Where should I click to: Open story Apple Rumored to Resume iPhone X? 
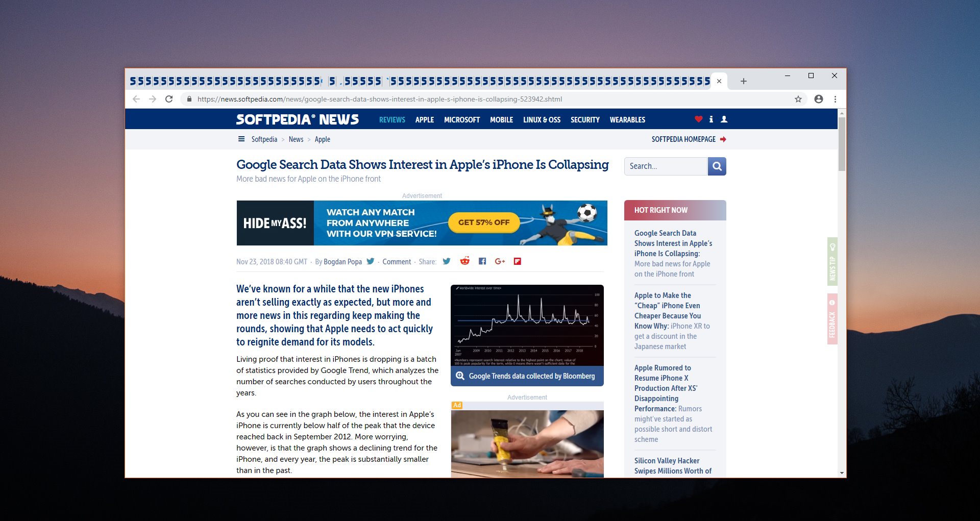(x=673, y=404)
